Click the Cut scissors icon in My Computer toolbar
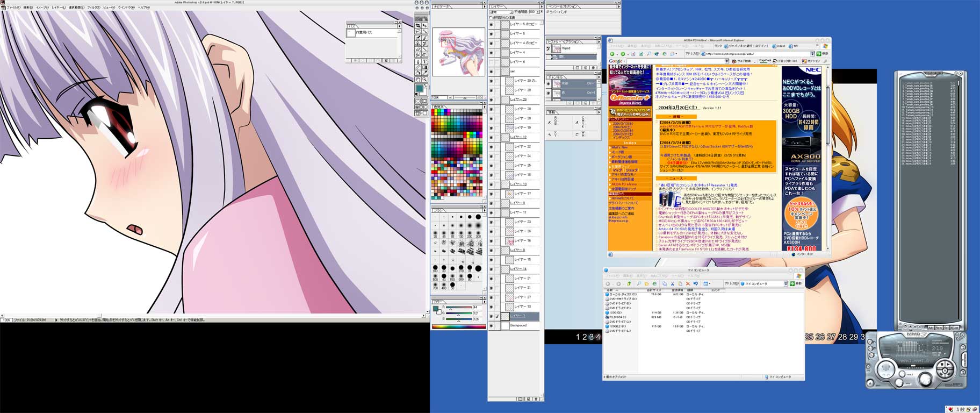 tap(672, 283)
